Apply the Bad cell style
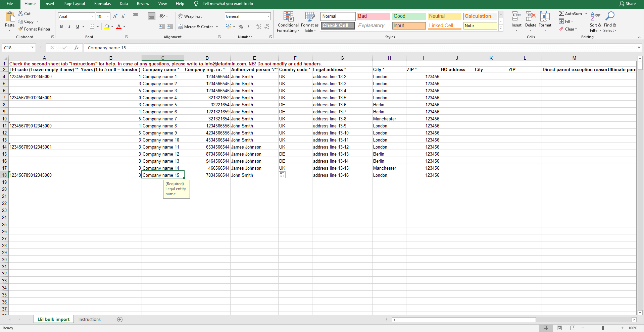This screenshot has height=332, width=644. tap(373, 16)
